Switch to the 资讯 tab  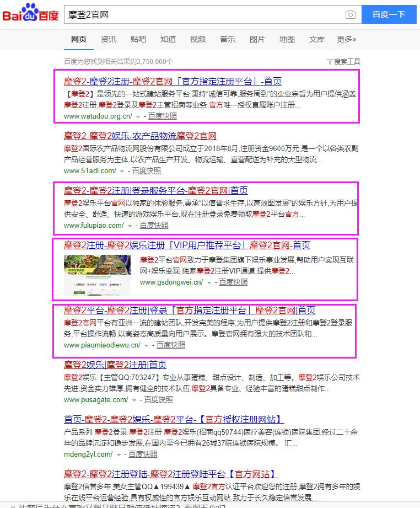pos(109,40)
